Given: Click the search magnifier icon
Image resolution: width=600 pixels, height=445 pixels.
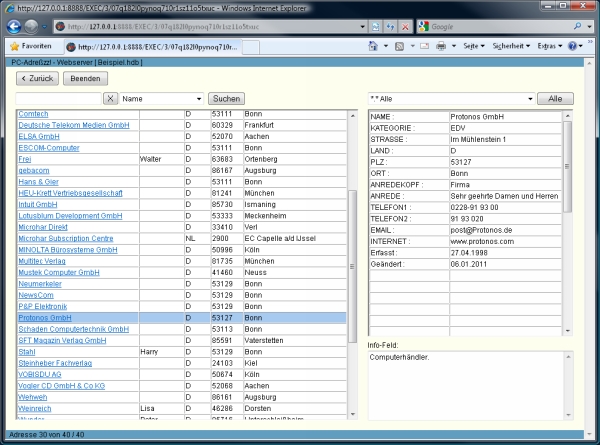Looking at the screenshot, I should pos(577,26).
